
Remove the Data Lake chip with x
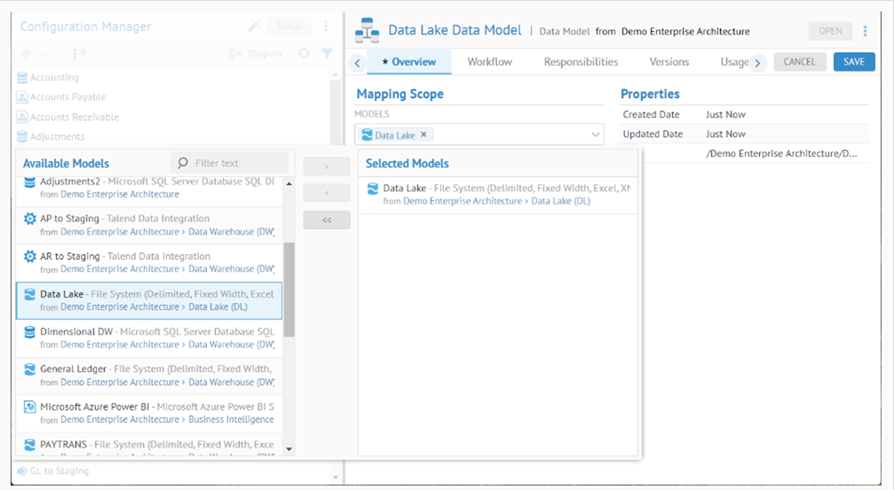point(423,135)
